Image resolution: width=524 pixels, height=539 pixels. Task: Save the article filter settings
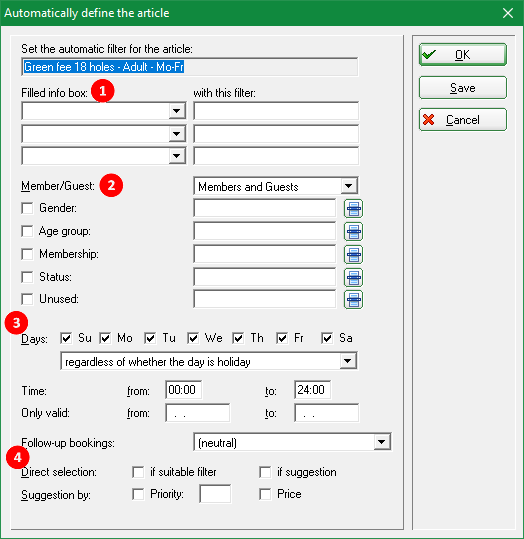tap(462, 88)
